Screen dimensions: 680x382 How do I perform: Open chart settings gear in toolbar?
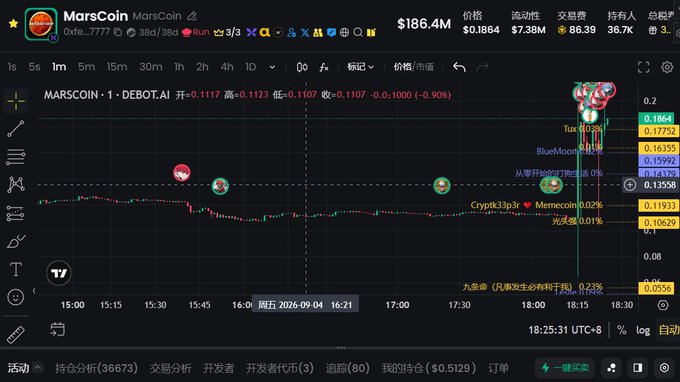(667, 67)
